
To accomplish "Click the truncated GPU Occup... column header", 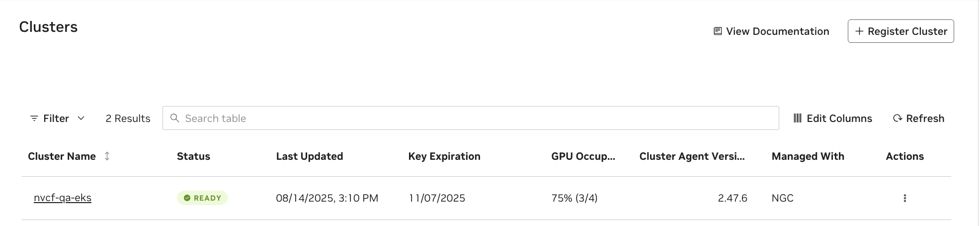I will tap(583, 156).
